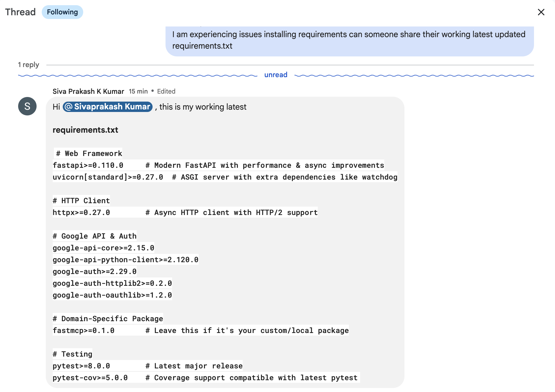
Task: Select the sender name Siva Prakash K Kumar
Action: [88, 91]
